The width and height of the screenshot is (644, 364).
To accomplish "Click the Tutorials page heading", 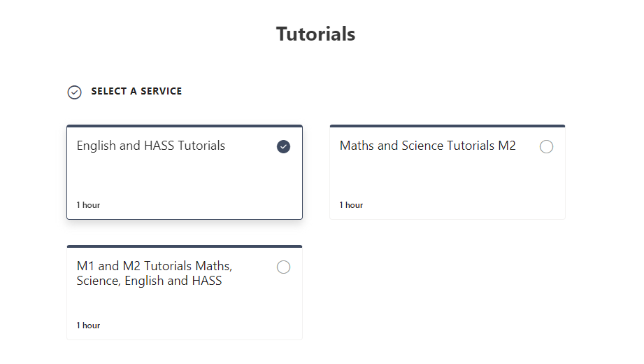I will [315, 34].
